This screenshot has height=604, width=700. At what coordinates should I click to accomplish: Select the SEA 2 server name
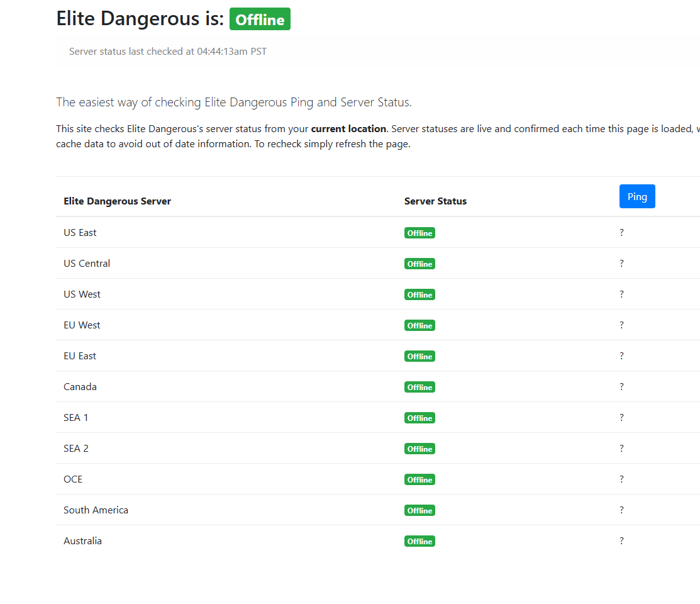[x=76, y=448]
